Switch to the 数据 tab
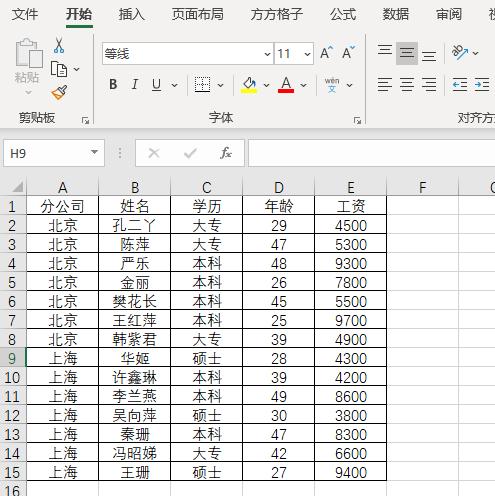This screenshot has width=495, height=496. [x=396, y=14]
